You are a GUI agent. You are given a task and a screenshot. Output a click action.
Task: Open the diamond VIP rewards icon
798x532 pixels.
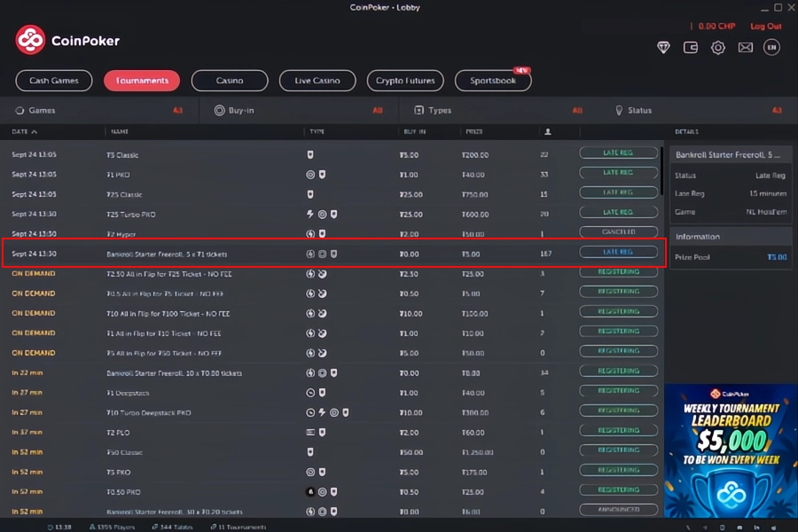pos(663,48)
